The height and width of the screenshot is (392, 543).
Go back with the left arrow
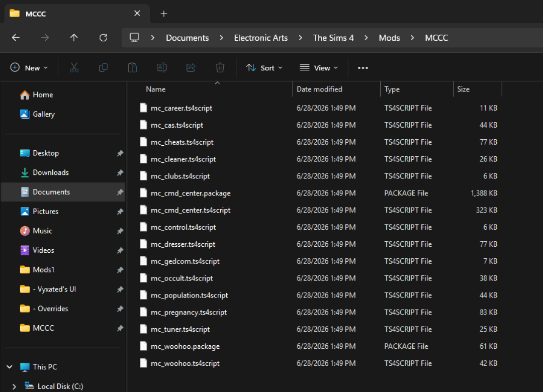16,38
